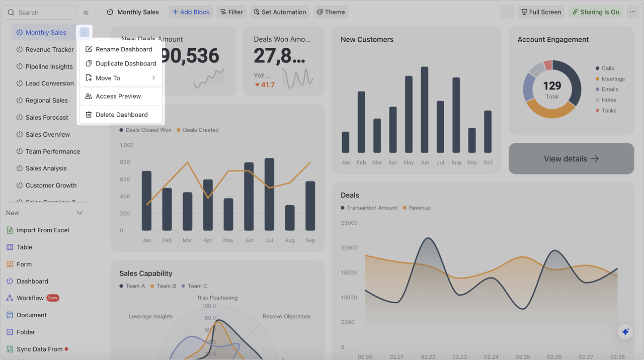Toggle Revenue legend in Deals chart
The image size is (644, 360).
pos(416,208)
